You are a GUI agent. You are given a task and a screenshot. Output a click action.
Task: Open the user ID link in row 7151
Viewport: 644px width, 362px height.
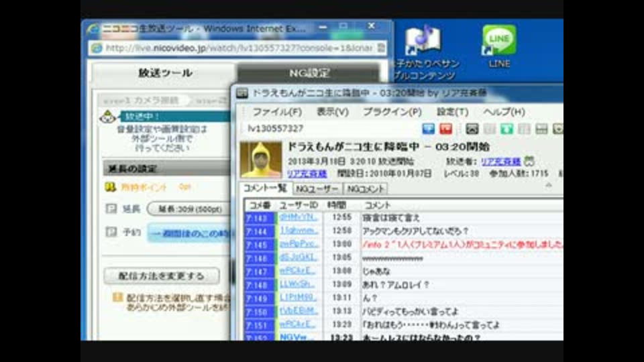click(298, 324)
